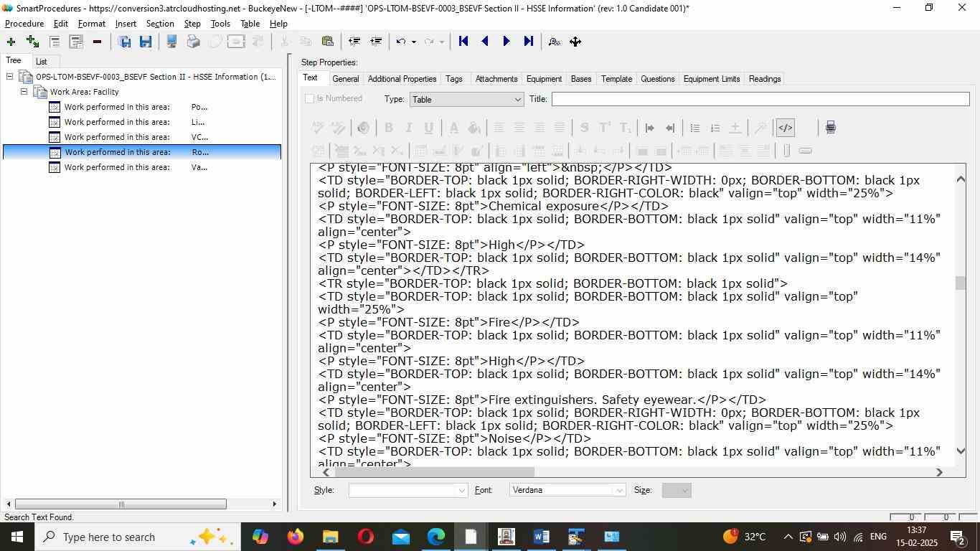Open the Questions tab
This screenshot has width=980, height=551.
[x=657, y=79]
